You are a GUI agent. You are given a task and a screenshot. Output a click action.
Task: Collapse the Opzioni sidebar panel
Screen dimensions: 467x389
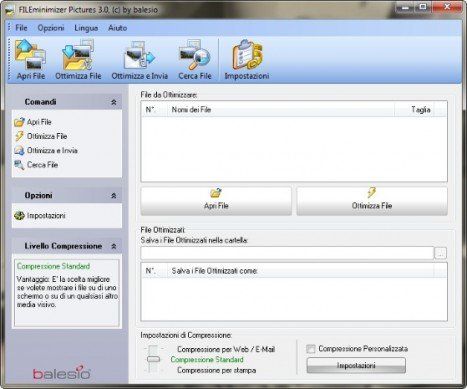[114, 196]
